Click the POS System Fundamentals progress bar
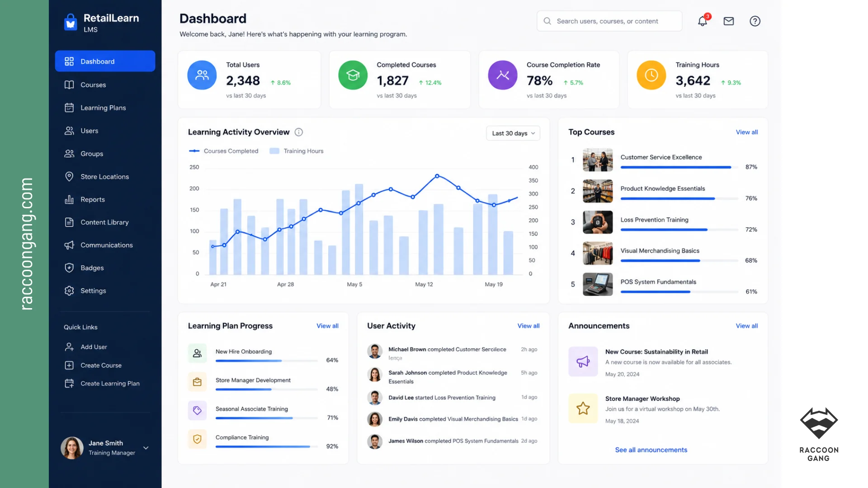The height and width of the screenshot is (488, 868). tap(679, 292)
